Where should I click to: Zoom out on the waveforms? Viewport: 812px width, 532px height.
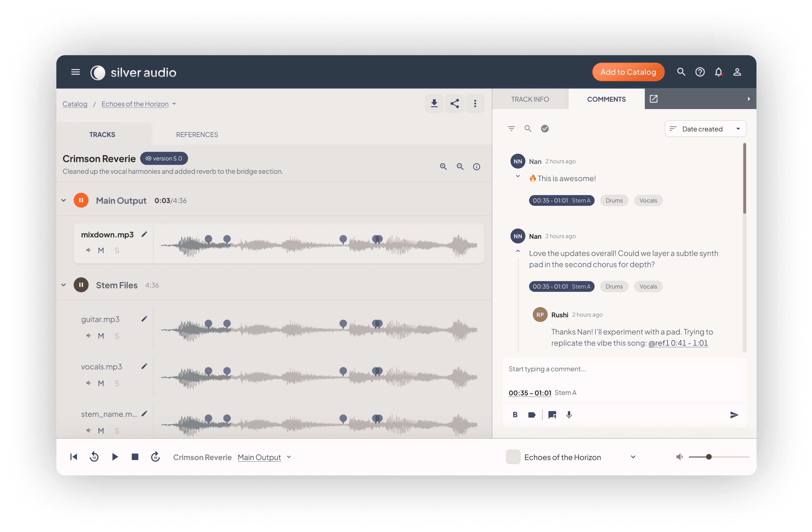coord(460,167)
